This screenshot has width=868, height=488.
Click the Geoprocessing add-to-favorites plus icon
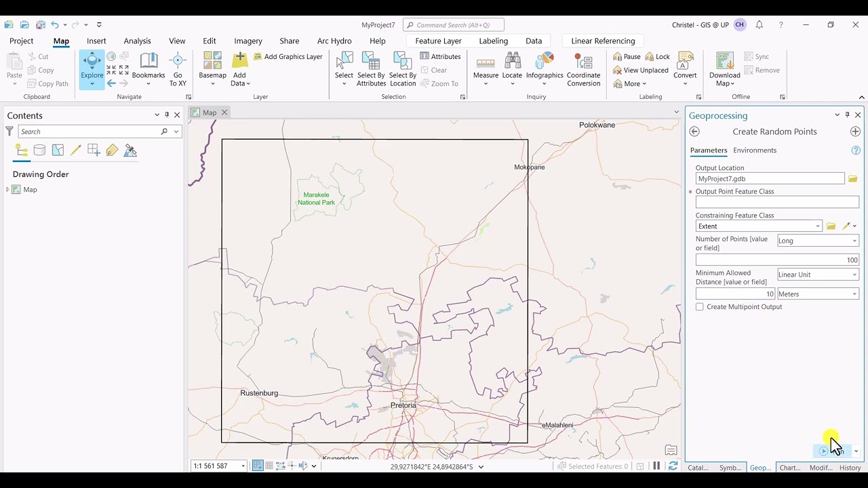pos(855,131)
